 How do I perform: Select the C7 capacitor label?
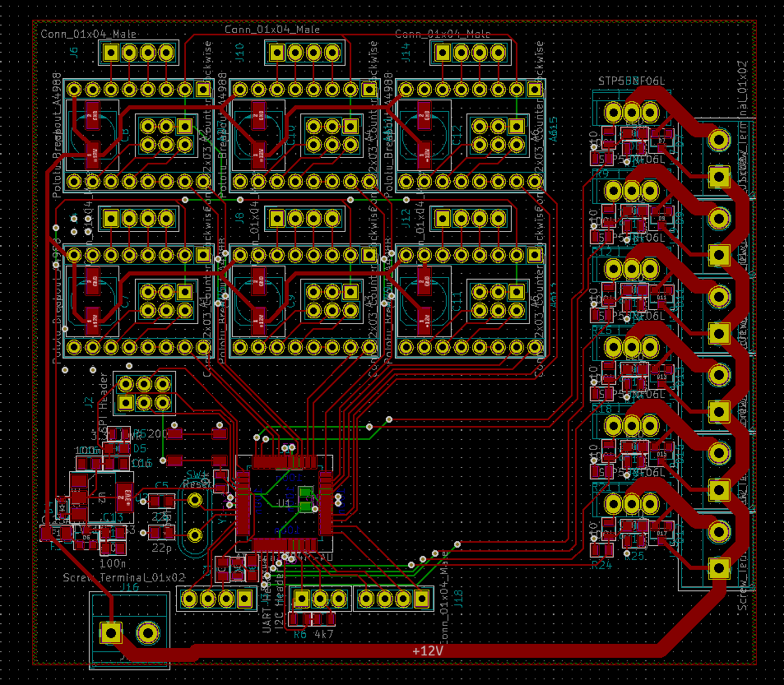126,301
